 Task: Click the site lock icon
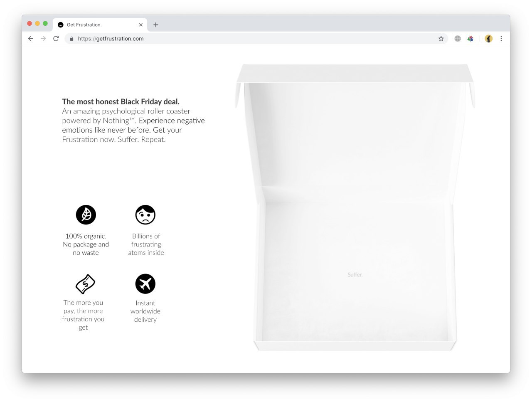point(71,39)
